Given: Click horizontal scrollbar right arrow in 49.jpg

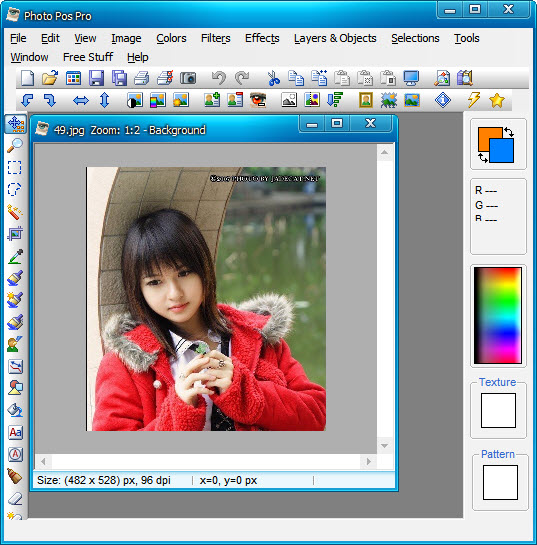Looking at the screenshot, I should pyautogui.click(x=369, y=462).
